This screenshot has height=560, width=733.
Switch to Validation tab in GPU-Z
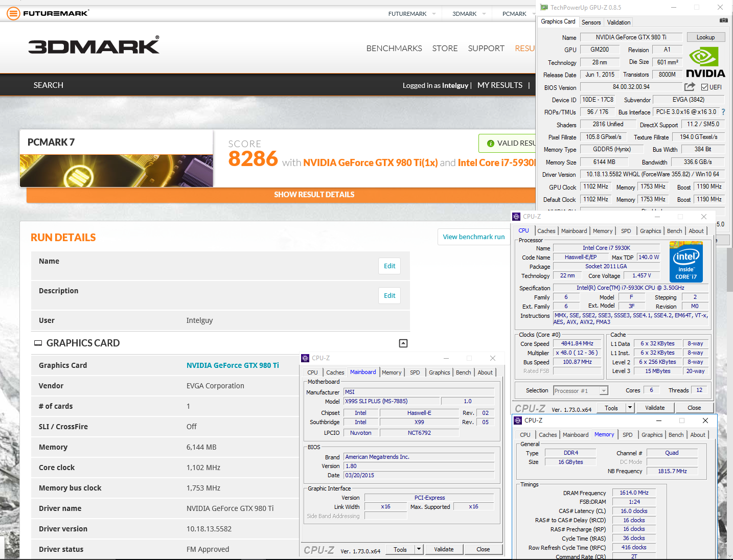click(619, 22)
